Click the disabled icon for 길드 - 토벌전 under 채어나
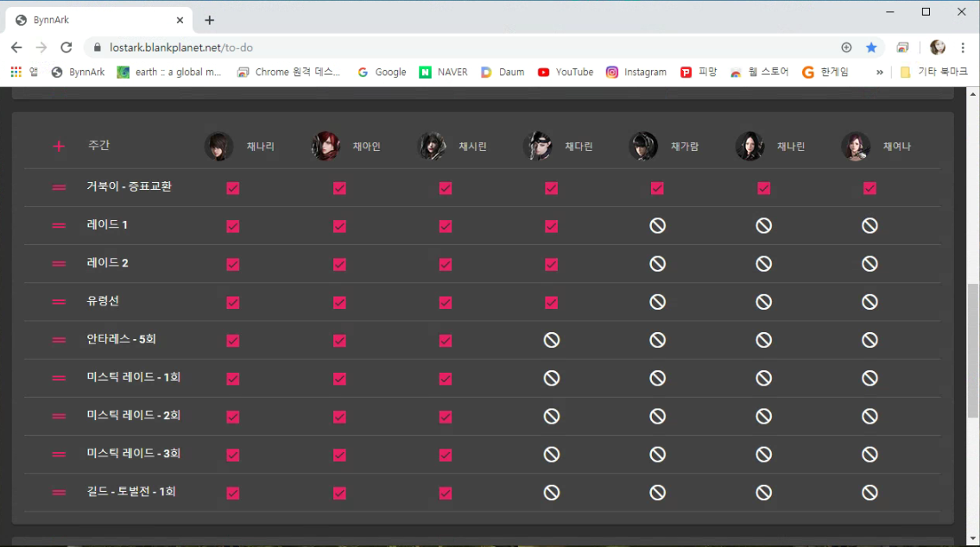Image resolution: width=980 pixels, height=547 pixels. 870,492
